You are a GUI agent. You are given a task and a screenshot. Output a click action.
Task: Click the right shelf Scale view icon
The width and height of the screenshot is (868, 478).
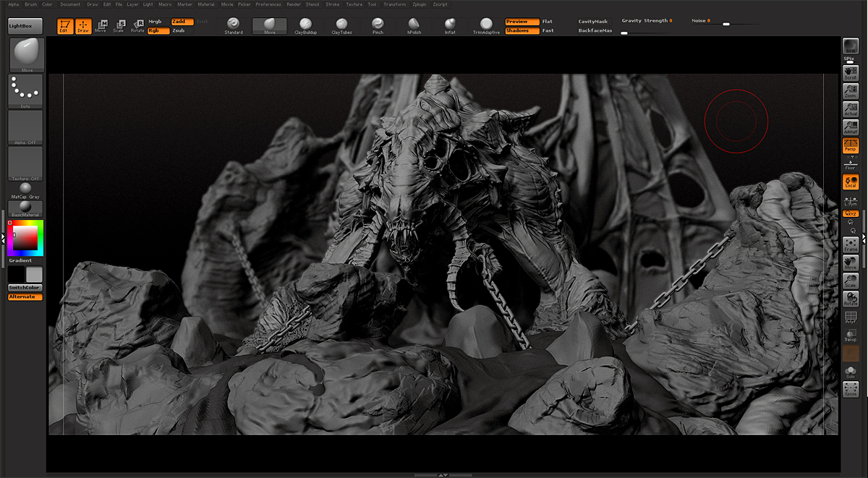point(851,280)
